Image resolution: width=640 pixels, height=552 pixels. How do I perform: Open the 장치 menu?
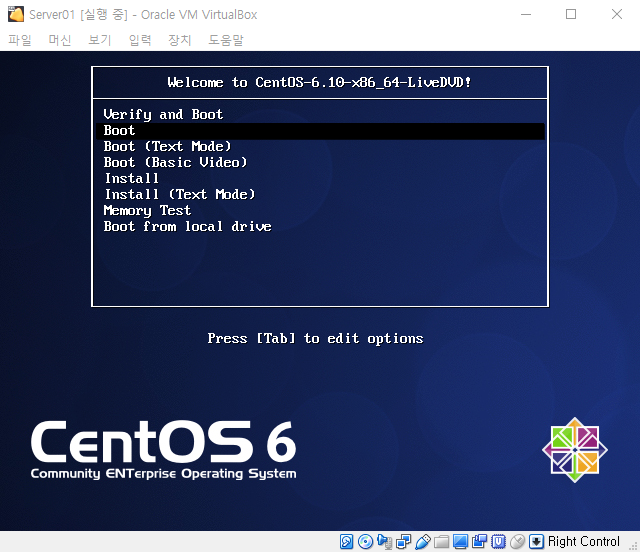tap(180, 40)
